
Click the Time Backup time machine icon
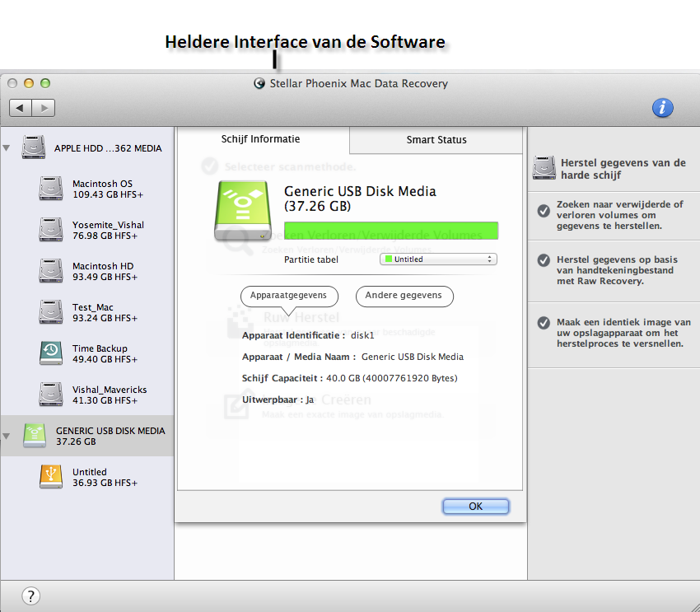50,353
